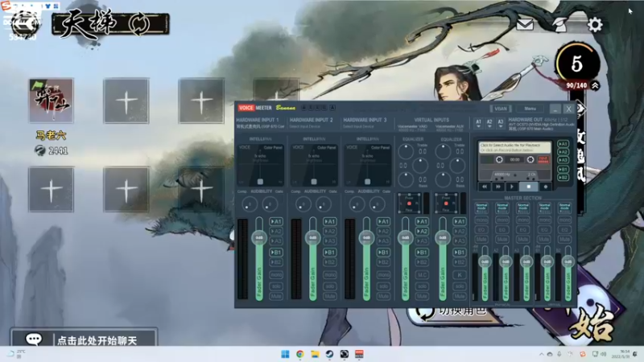Click the cassette to select audio file

click(x=514, y=147)
